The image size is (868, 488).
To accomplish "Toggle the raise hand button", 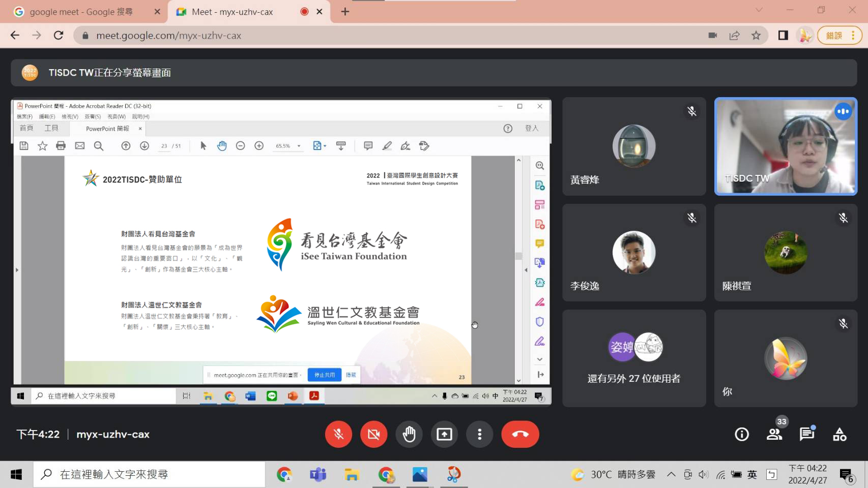I will point(409,434).
